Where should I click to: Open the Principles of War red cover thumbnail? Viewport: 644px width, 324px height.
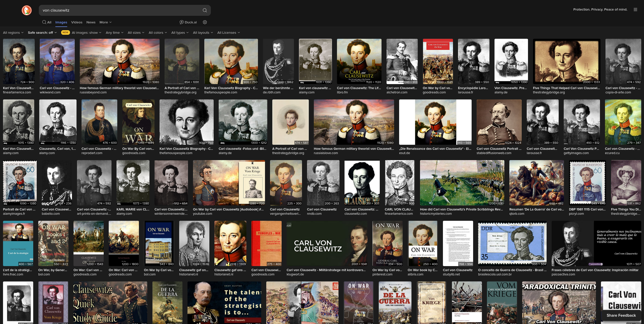267,243
